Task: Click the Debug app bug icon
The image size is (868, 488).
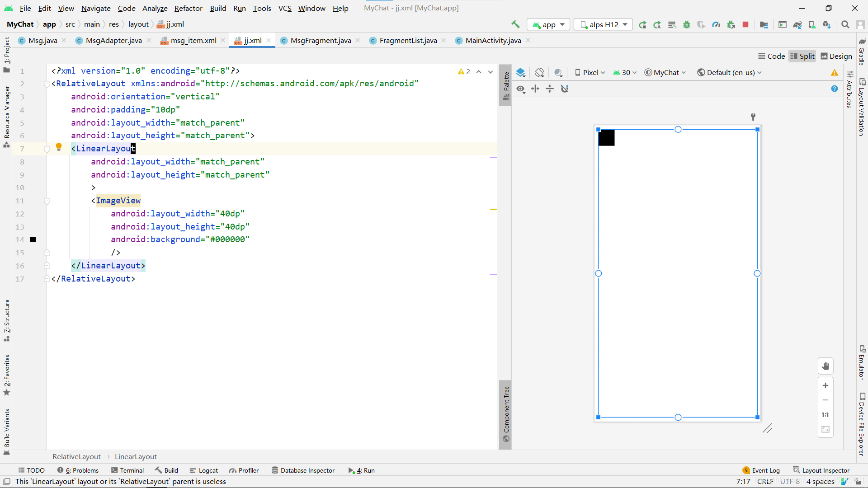Action: click(687, 24)
